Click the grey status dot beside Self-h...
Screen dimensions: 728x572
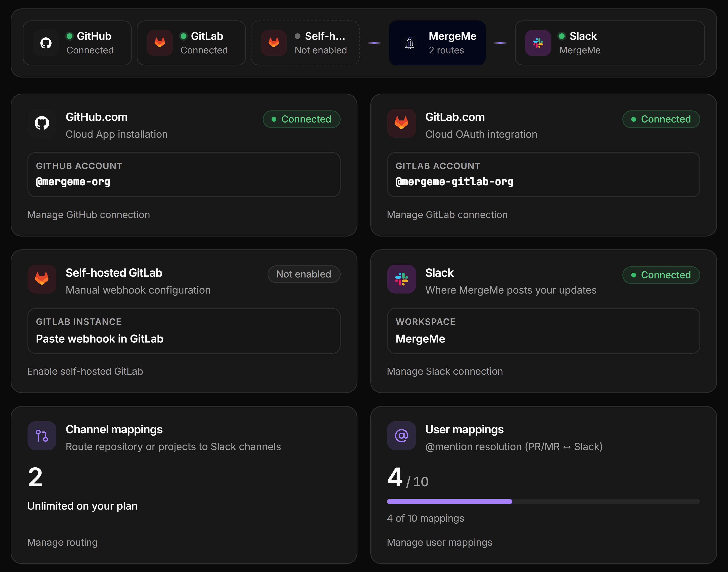coord(297,36)
